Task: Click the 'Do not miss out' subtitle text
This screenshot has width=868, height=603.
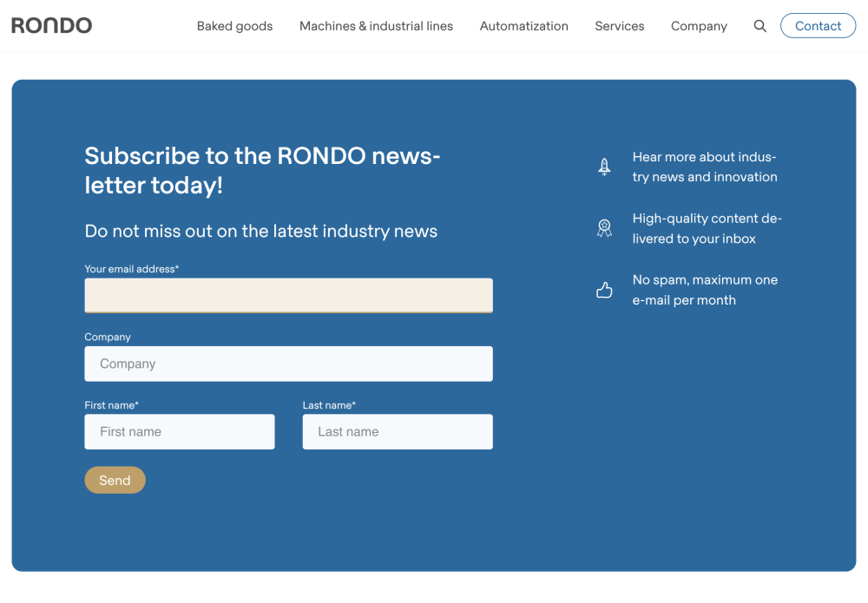Action: [x=260, y=231]
